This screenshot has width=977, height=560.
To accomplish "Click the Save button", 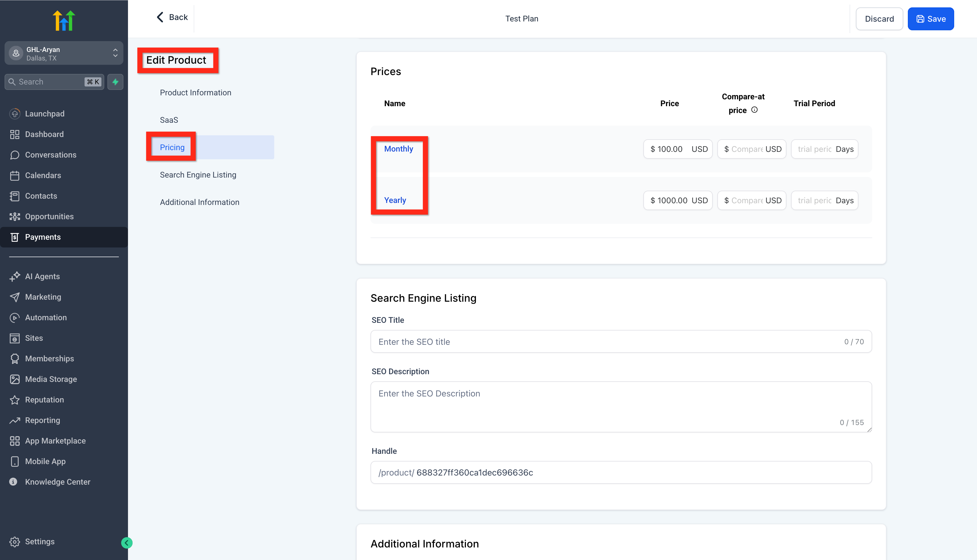I will [x=930, y=19].
